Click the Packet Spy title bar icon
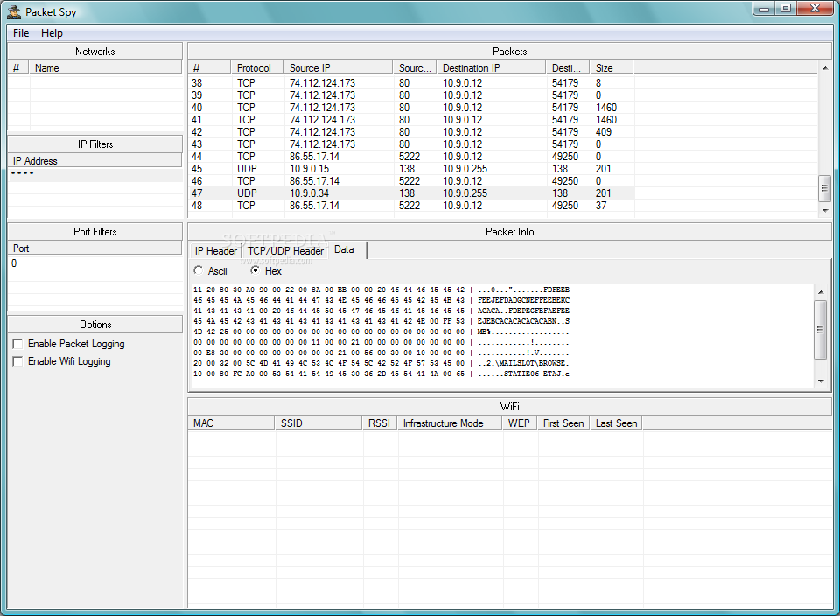 [x=14, y=11]
